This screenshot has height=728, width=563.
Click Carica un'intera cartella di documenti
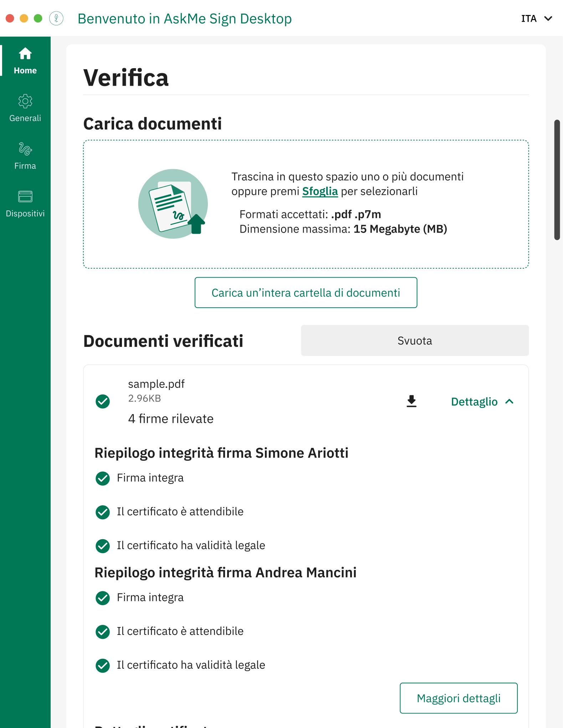pyautogui.click(x=306, y=293)
